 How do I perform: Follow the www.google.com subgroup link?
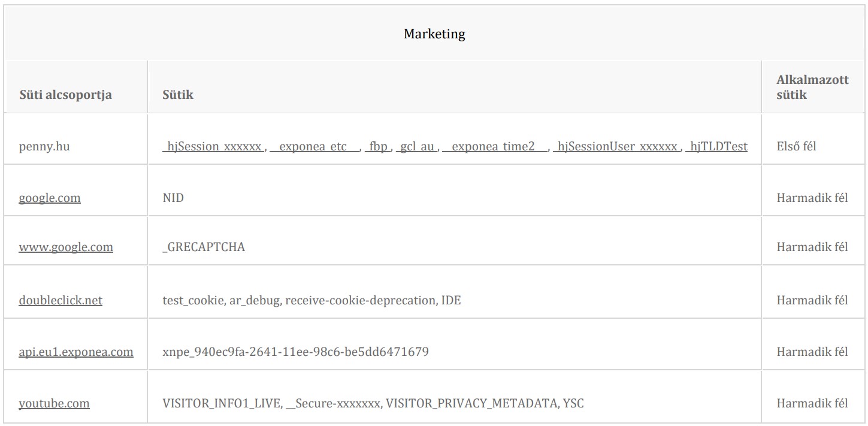click(x=66, y=247)
